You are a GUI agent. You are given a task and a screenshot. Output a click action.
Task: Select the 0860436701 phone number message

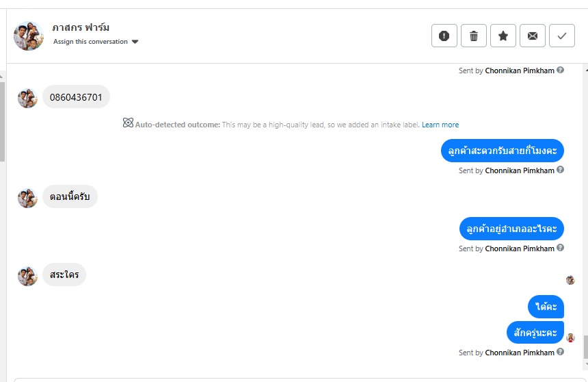point(76,97)
